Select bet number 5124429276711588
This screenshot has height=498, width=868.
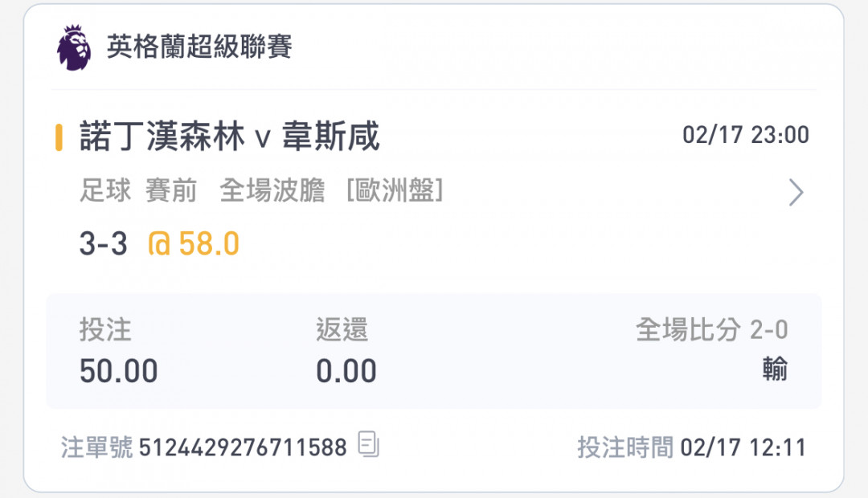(243, 447)
